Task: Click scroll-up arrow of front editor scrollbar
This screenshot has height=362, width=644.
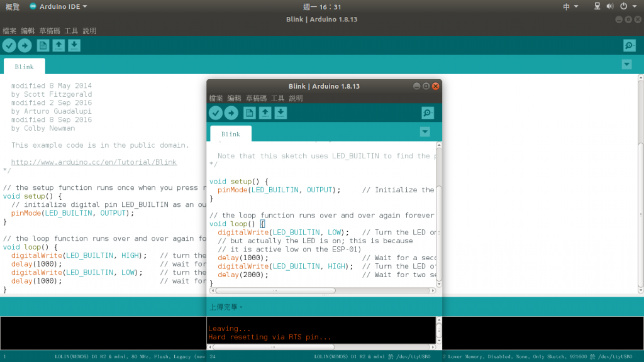Action: 439,145
